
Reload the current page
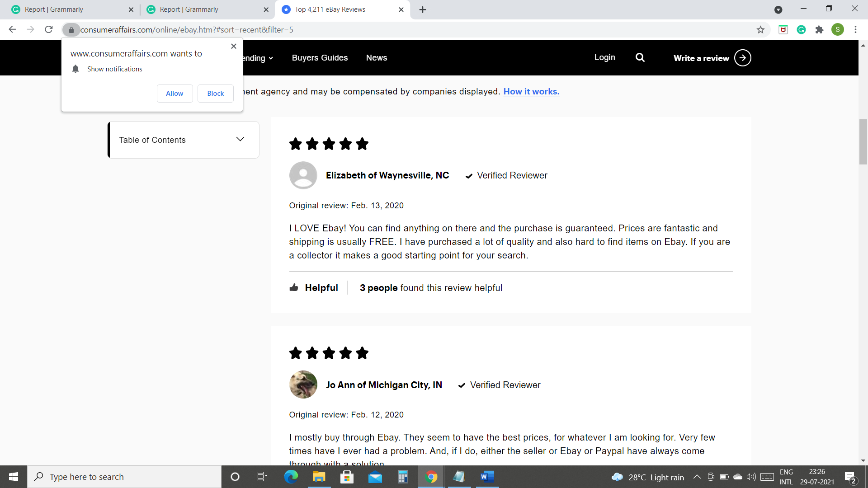tap(49, 29)
